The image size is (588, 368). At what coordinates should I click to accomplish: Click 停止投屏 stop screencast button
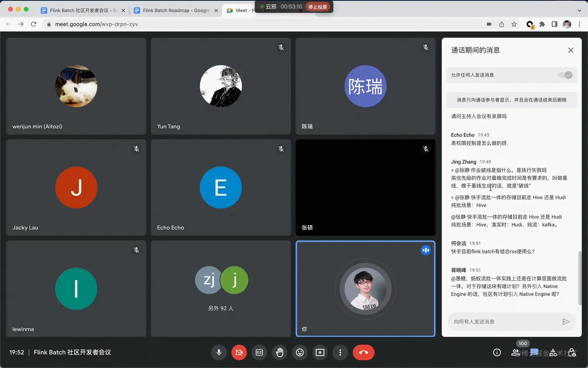318,7
